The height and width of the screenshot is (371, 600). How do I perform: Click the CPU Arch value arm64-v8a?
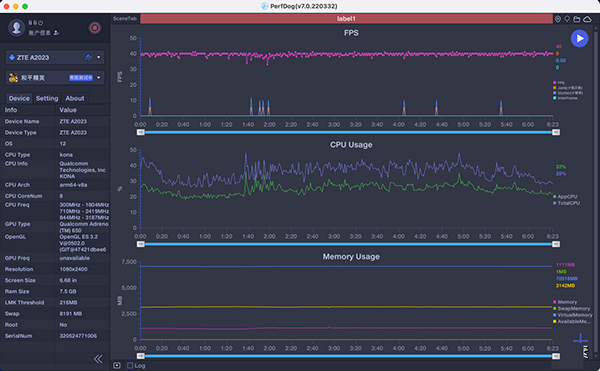(73, 185)
